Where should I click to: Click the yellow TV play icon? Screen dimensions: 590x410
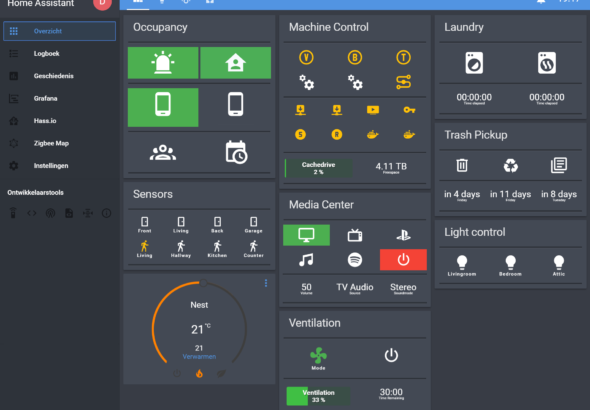pyautogui.click(x=373, y=110)
